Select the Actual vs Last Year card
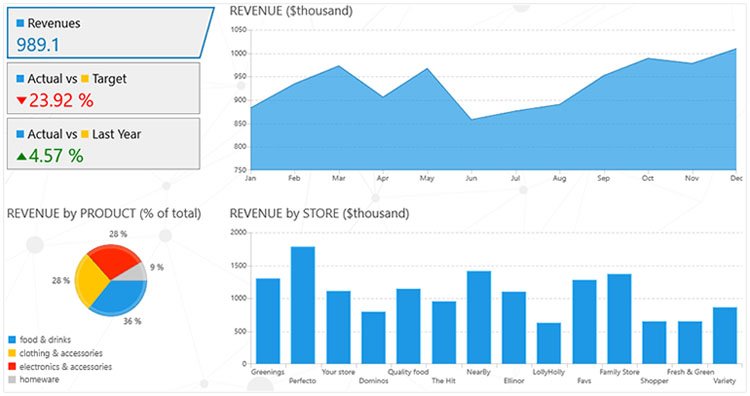The image size is (750, 396). point(103,143)
